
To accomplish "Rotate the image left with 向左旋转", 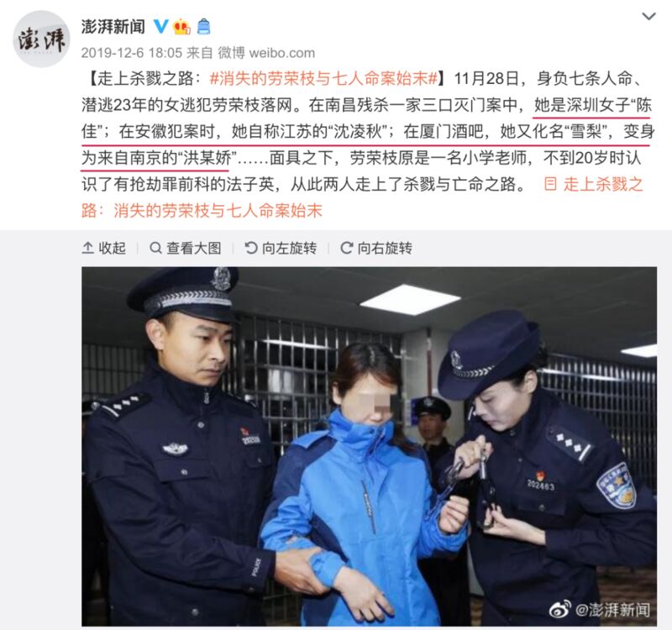I will (x=281, y=248).
